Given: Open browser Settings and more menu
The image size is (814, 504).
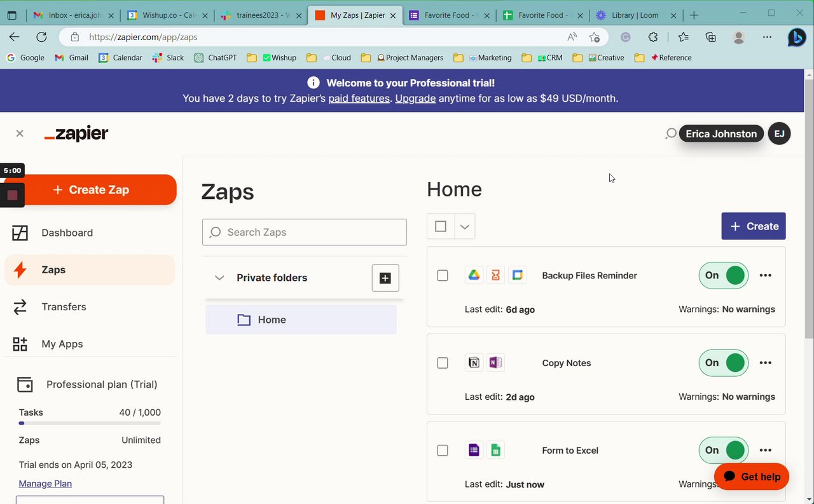Looking at the screenshot, I should [768, 37].
